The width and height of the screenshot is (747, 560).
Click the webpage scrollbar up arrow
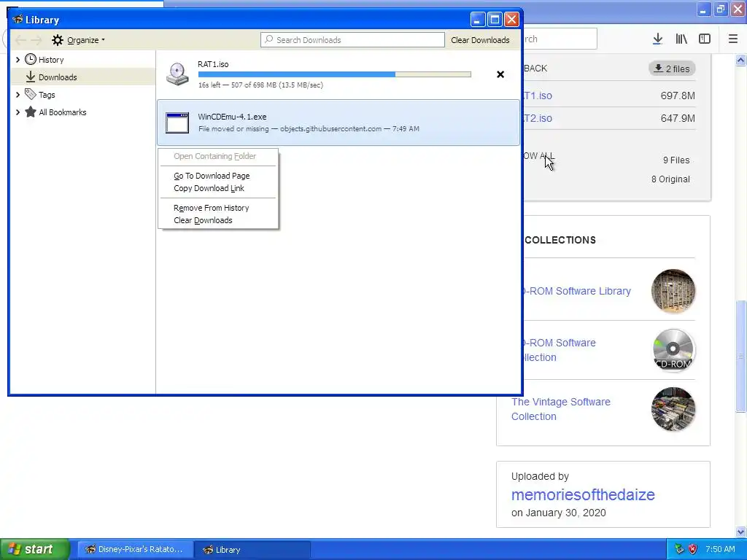740,60
